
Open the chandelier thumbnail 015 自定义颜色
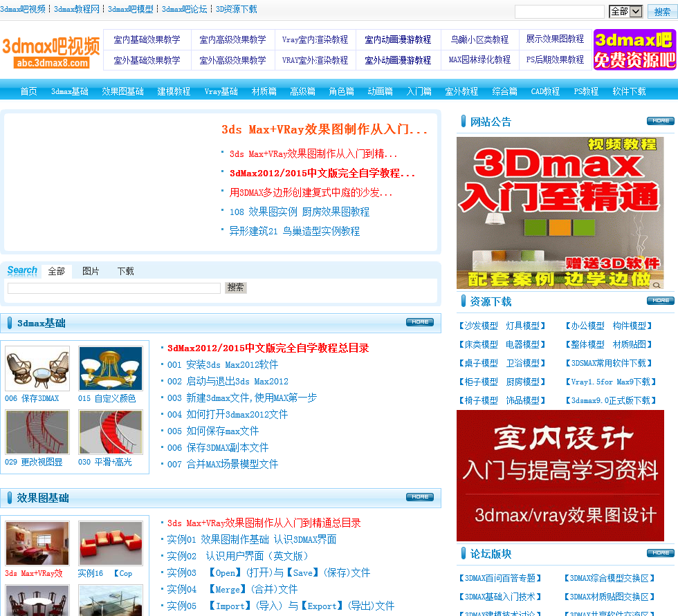pos(110,368)
